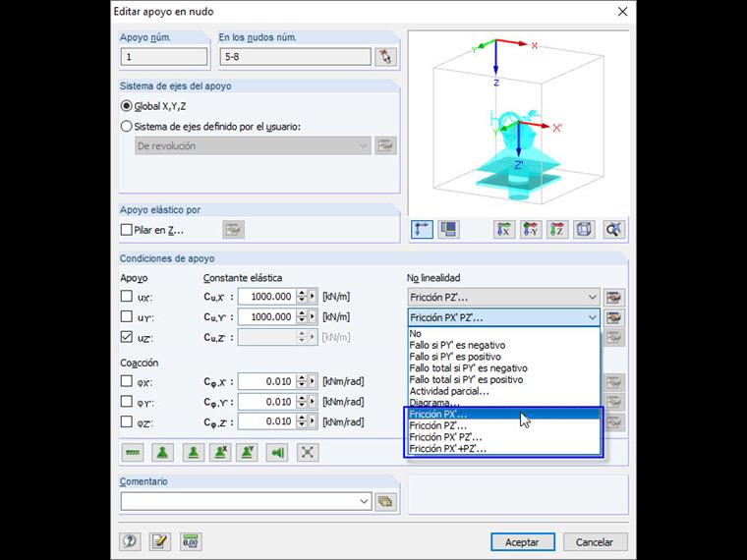Select Fricción PX' PZ'... list option
The image size is (747, 560).
tap(504, 437)
